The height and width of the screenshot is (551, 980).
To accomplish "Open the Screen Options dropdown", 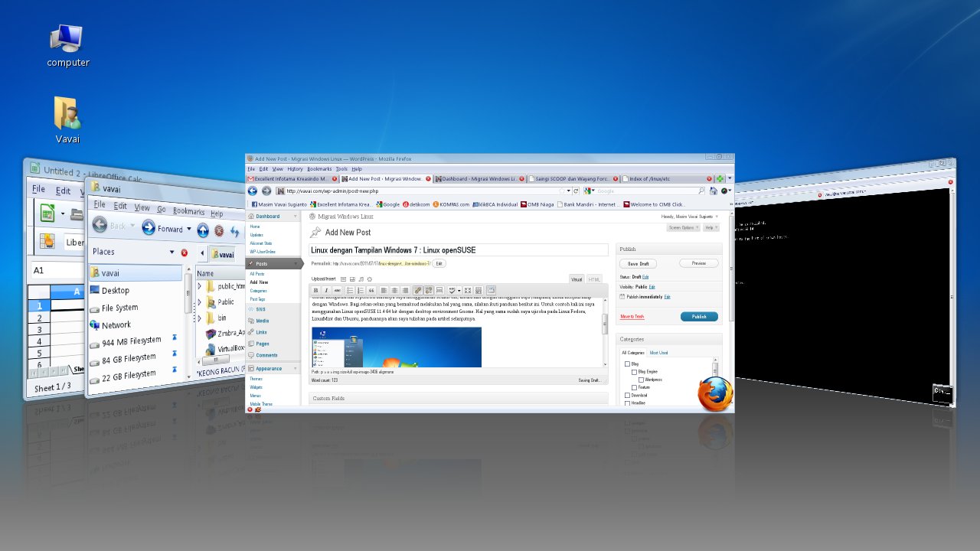I will tap(683, 227).
